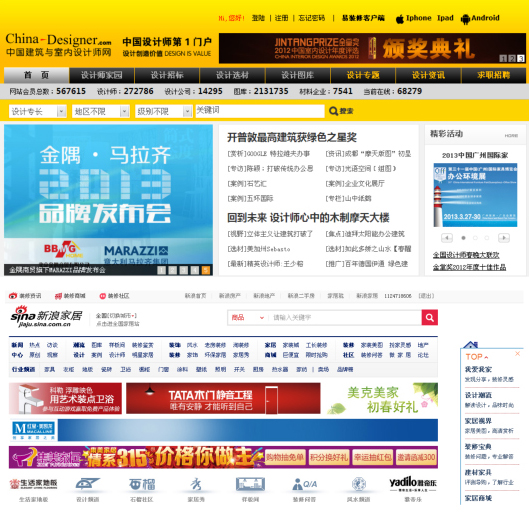
Task: Show next item in activity carousel
Action: pyautogui.click(x=504, y=238)
